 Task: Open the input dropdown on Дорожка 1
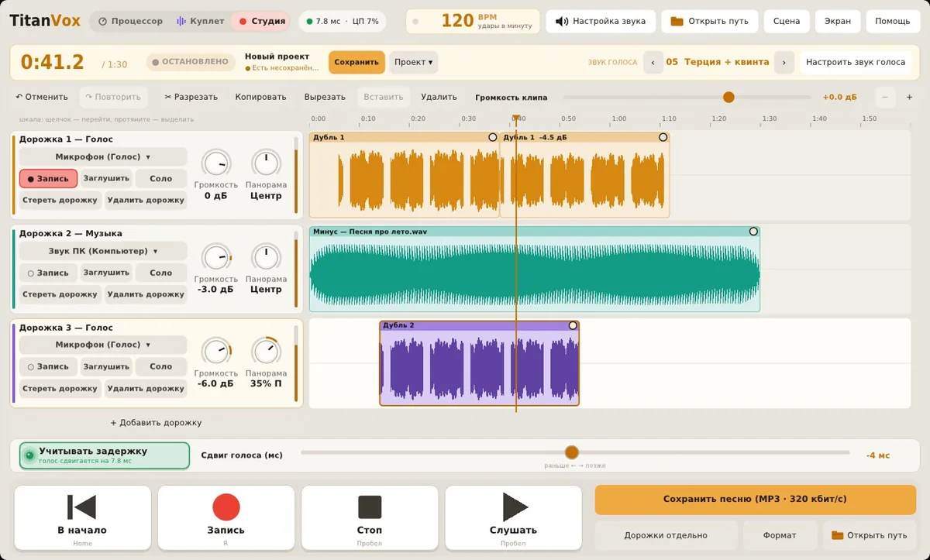tap(103, 156)
